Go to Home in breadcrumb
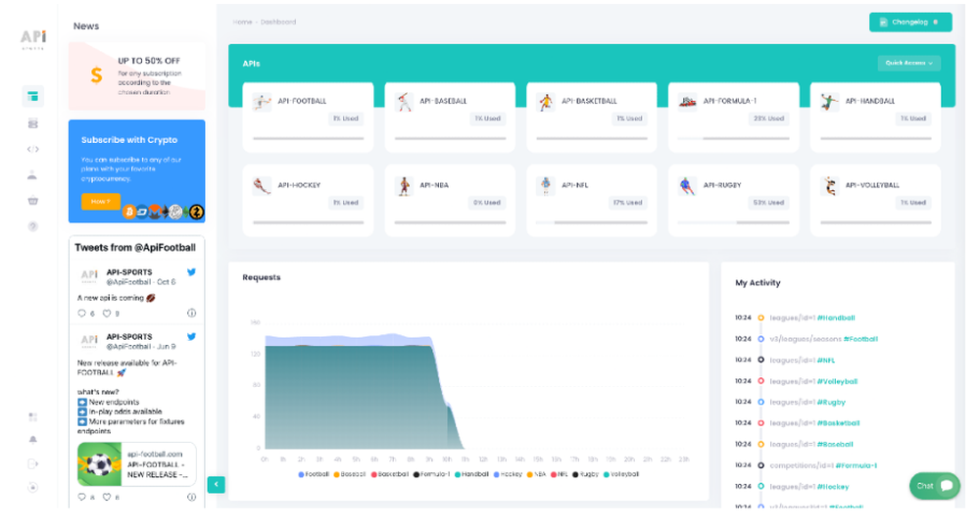 242,22
